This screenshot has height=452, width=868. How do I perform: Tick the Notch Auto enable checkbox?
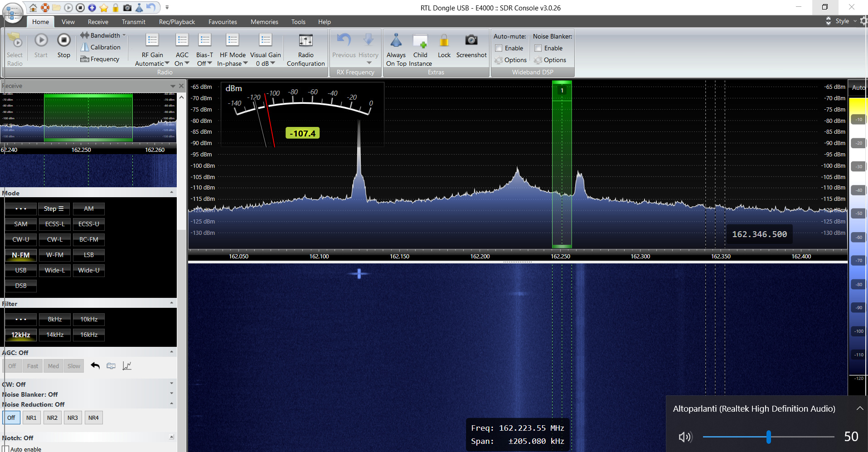(5, 449)
